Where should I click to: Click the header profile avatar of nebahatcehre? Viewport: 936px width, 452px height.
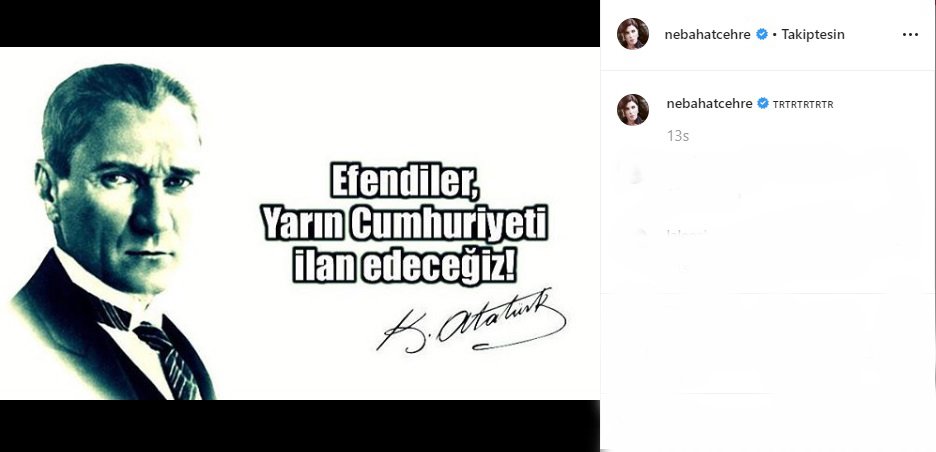633,34
